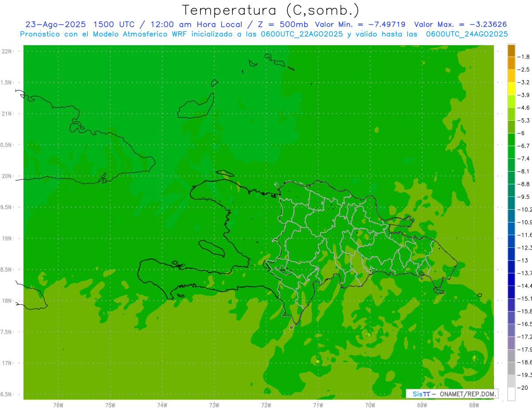This screenshot has height=411, width=532.
Task: Click the yellow swatch between -3.2 and -3.9
Action: click(x=511, y=89)
